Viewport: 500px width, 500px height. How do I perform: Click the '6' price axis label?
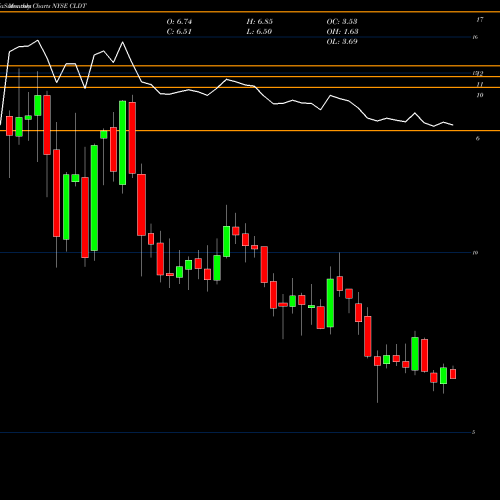478,138
